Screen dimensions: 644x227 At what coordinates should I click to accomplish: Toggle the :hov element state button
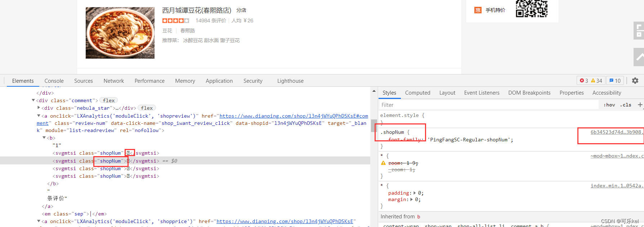click(x=609, y=105)
